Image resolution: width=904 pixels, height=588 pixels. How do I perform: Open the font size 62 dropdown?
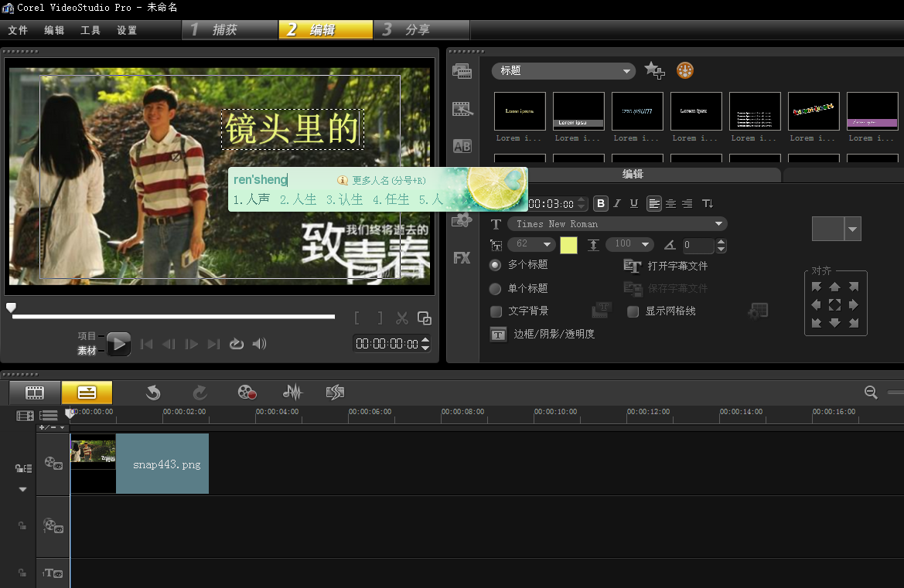click(x=531, y=244)
